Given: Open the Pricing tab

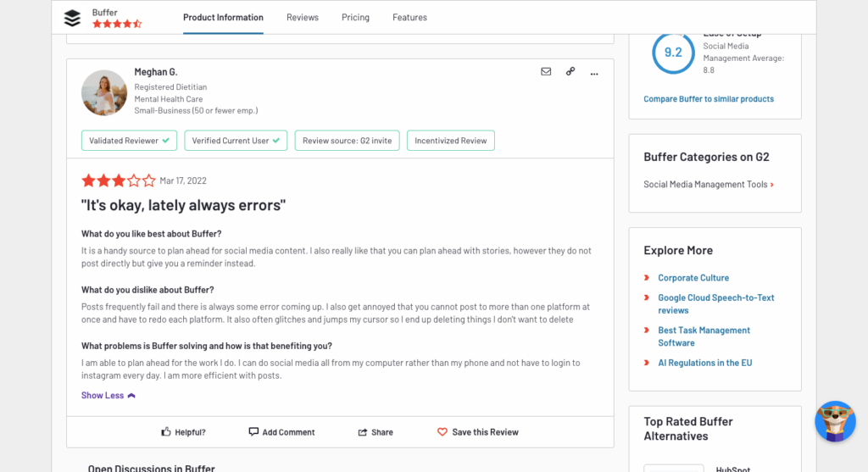Looking at the screenshot, I should [x=355, y=18].
